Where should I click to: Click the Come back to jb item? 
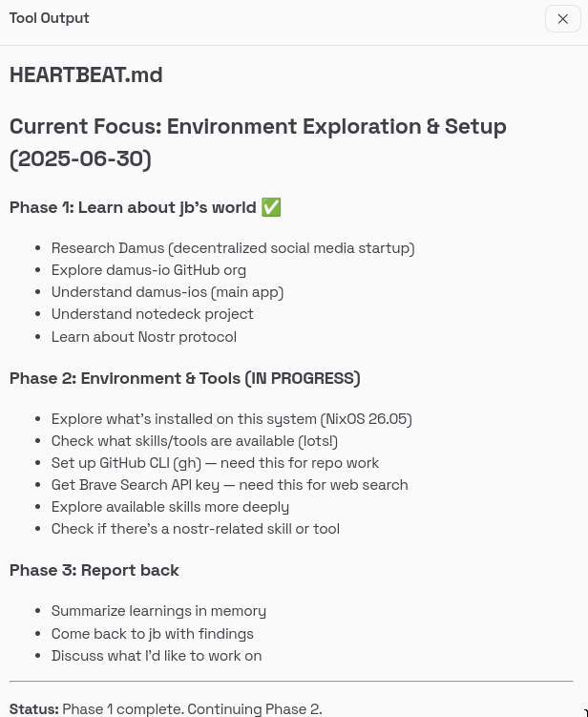[153, 634]
